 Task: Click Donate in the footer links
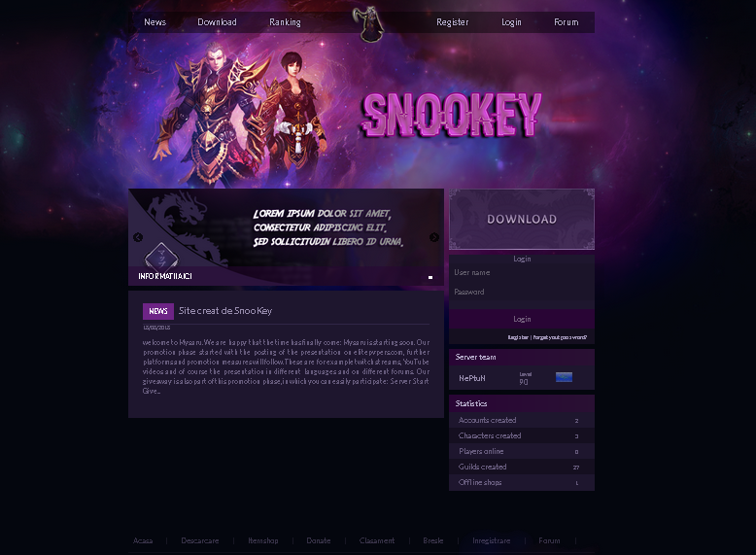[x=319, y=540]
